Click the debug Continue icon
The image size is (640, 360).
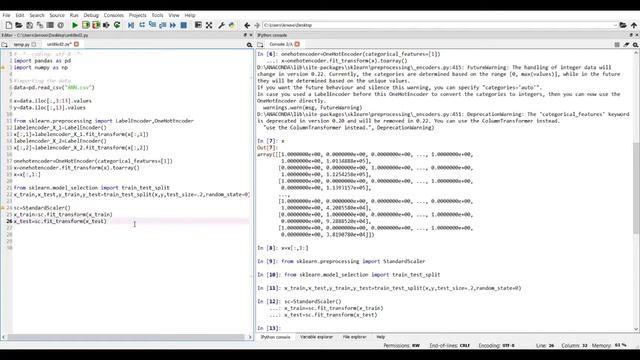pyautogui.click(x=173, y=25)
